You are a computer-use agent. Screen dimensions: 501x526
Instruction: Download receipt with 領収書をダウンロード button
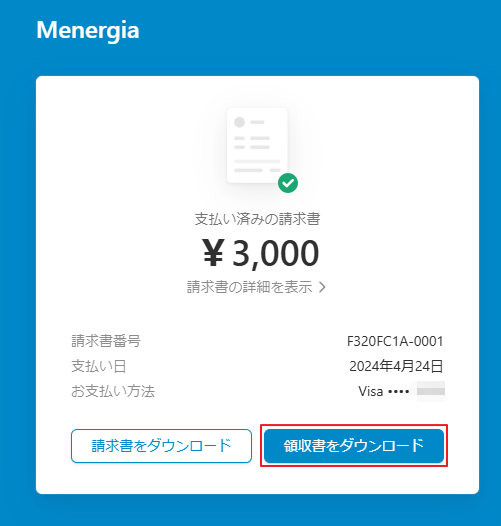[354, 446]
